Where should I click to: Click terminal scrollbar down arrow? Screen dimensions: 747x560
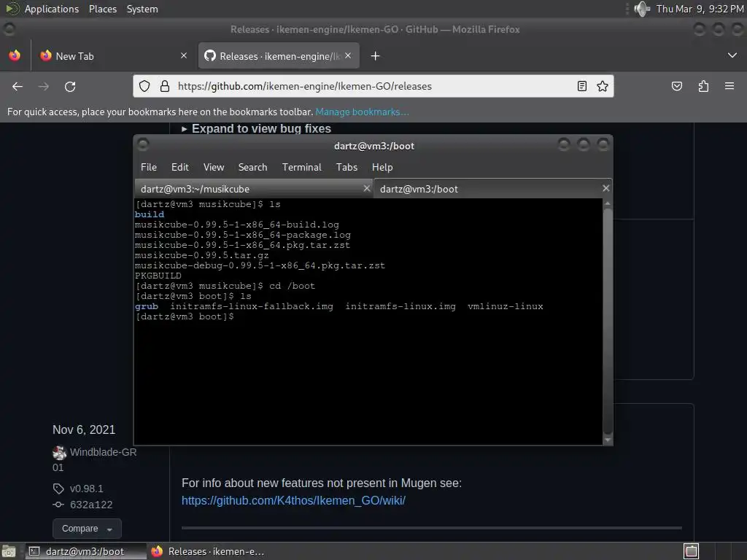tap(608, 440)
